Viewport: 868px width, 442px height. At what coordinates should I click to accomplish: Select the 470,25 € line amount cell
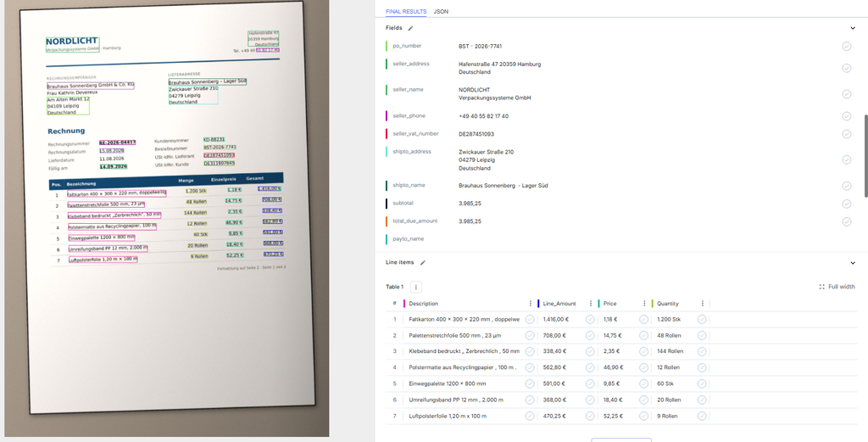(x=554, y=416)
